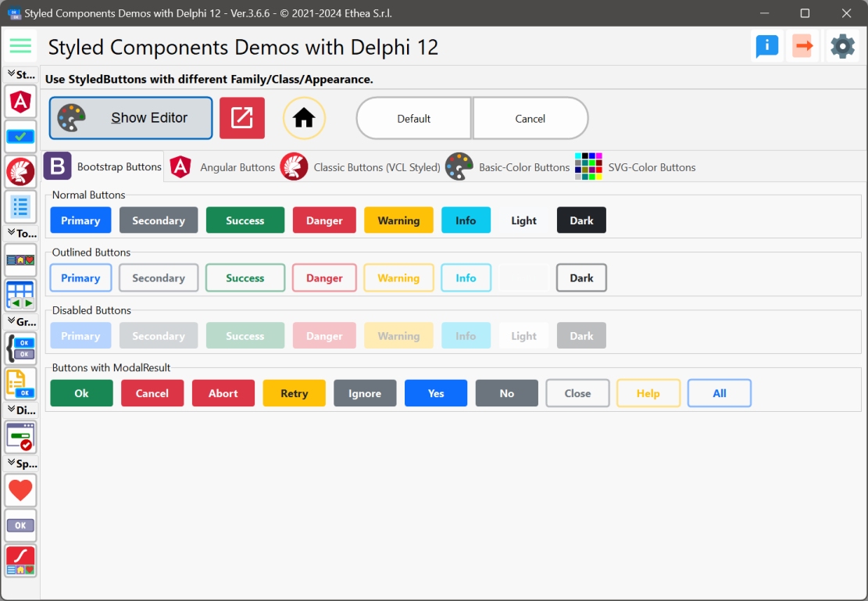Open the green checkmark demo in the sidebar
Image resolution: width=868 pixels, height=601 pixels.
(x=20, y=135)
